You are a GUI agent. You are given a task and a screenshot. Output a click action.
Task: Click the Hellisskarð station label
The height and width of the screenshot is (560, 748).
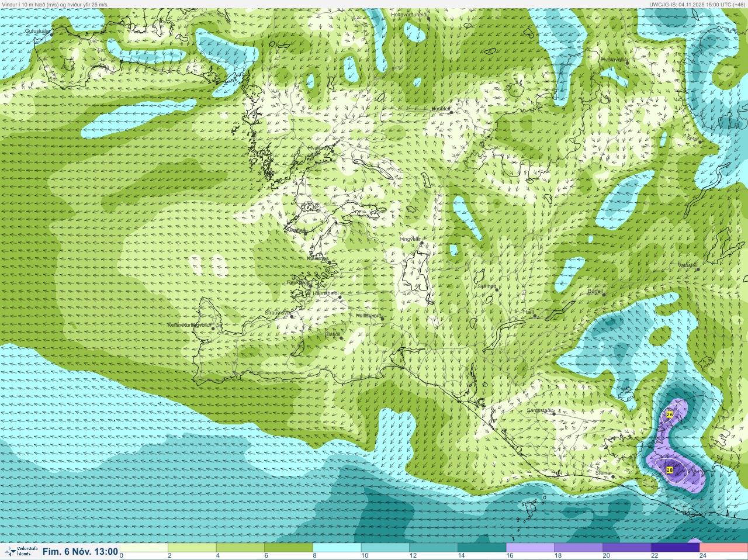(x=369, y=316)
